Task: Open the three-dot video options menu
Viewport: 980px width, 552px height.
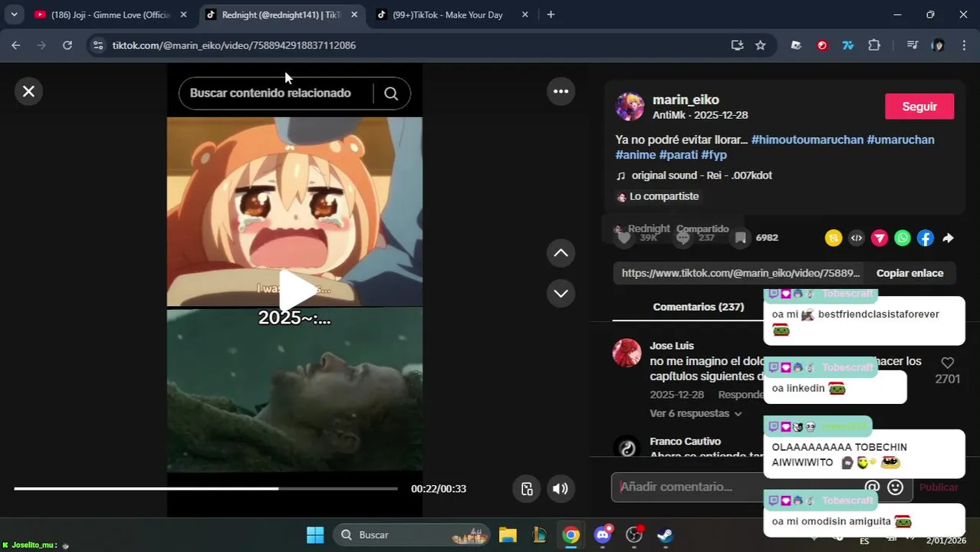Action: (561, 91)
